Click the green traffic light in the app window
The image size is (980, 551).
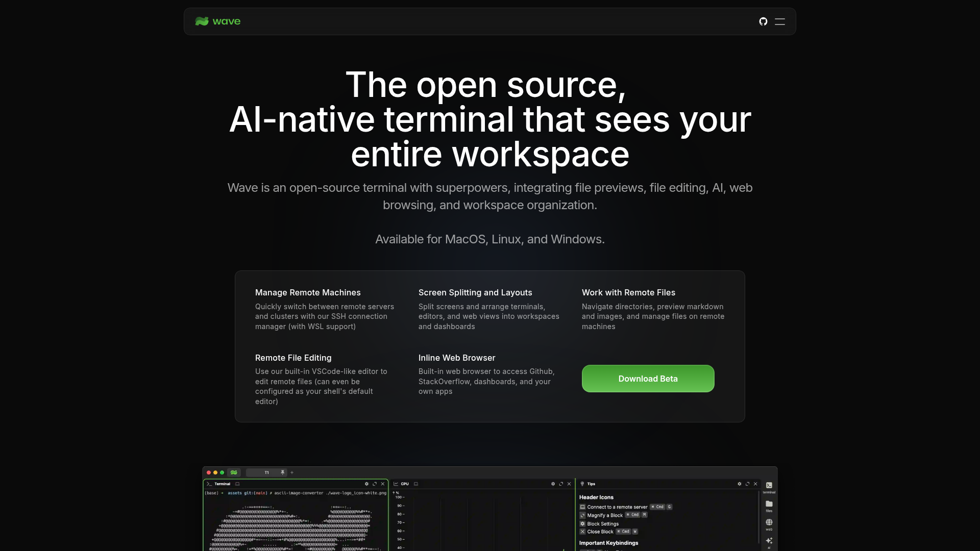point(222,472)
